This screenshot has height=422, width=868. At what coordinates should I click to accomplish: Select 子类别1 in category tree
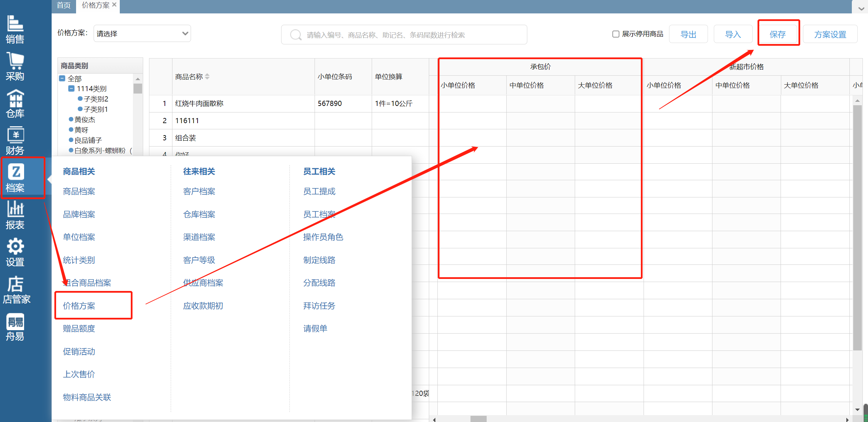96,109
